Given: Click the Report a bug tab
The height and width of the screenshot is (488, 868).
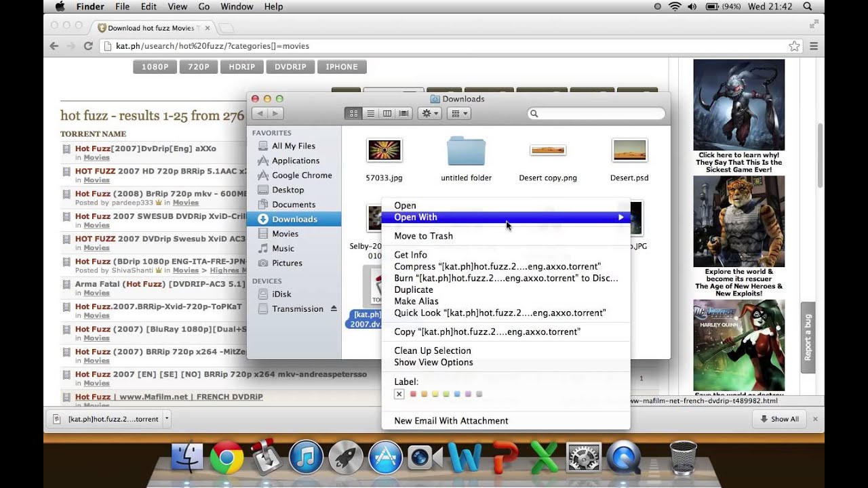Looking at the screenshot, I should (x=808, y=338).
